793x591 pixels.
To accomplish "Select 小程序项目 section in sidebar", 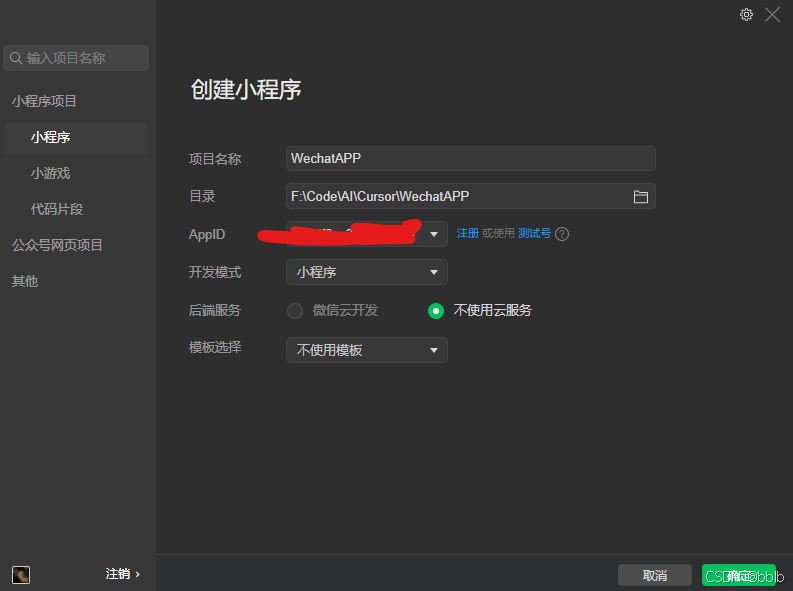I will click(x=44, y=101).
